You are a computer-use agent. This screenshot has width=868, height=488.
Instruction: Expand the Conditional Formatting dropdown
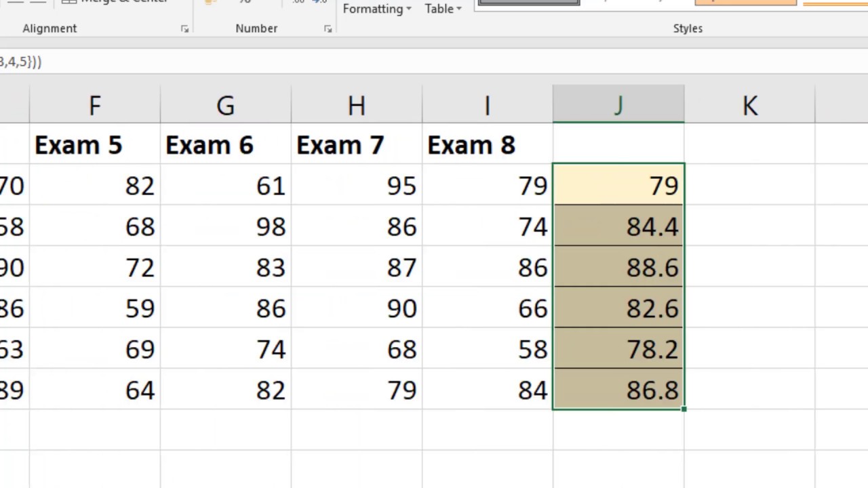point(377,9)
